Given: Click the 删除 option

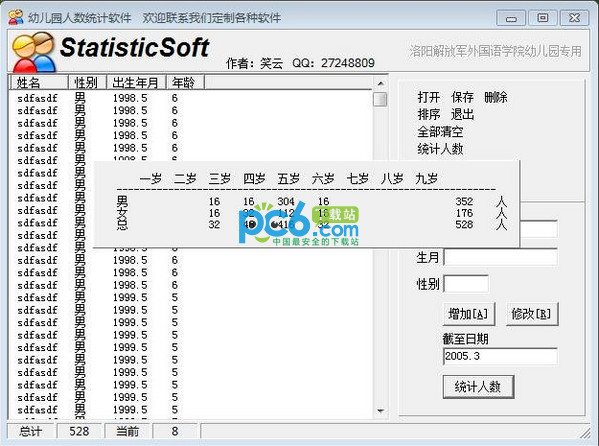Looking at the screenshot, I should pyautogui.click(x=496, y=97).
